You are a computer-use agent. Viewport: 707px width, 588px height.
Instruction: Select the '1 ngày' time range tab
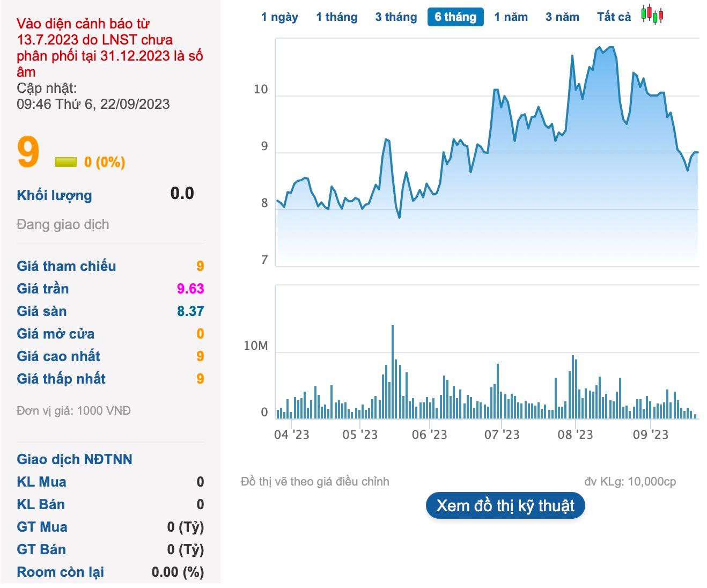click(279, 17)
